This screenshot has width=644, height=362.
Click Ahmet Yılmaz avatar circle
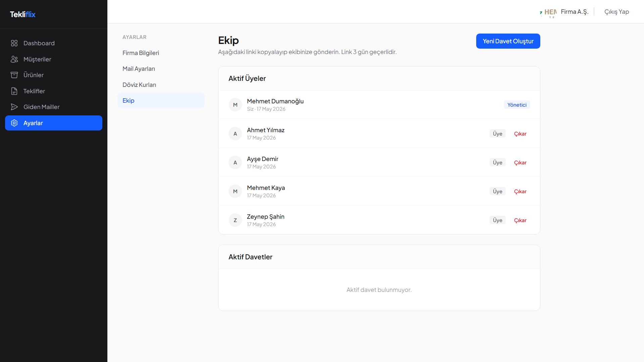click(x=235, y=134)
